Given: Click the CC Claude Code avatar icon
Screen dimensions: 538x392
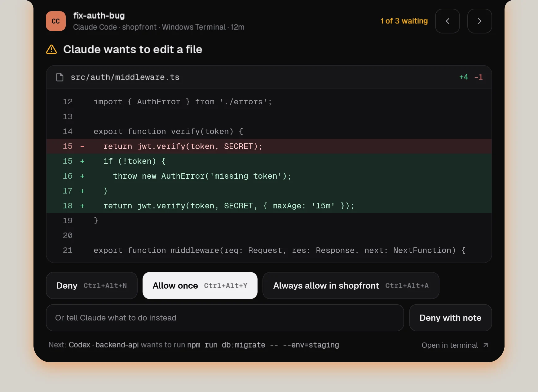Looking at the screenshot, I should click(56, 21).
